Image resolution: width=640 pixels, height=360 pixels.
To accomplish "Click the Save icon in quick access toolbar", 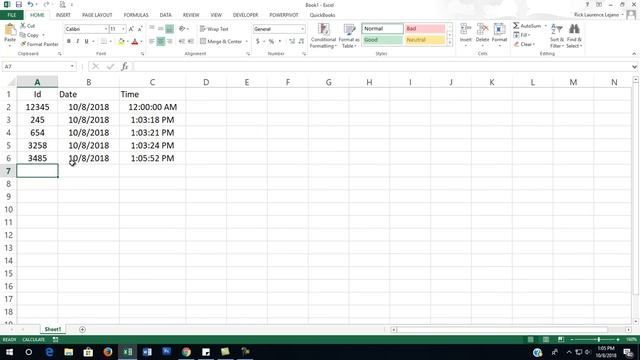I will 18,4.
